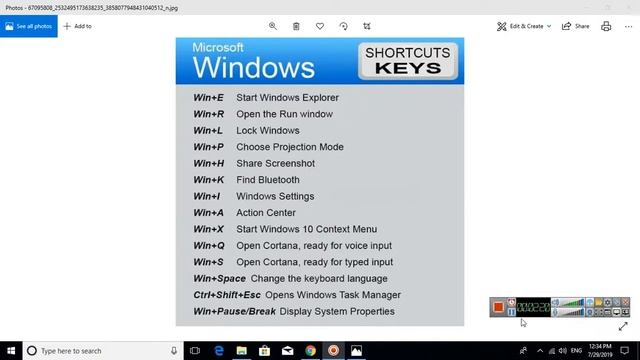
Task: Delete the photo using trash icon
Action: tap(296, 26)
